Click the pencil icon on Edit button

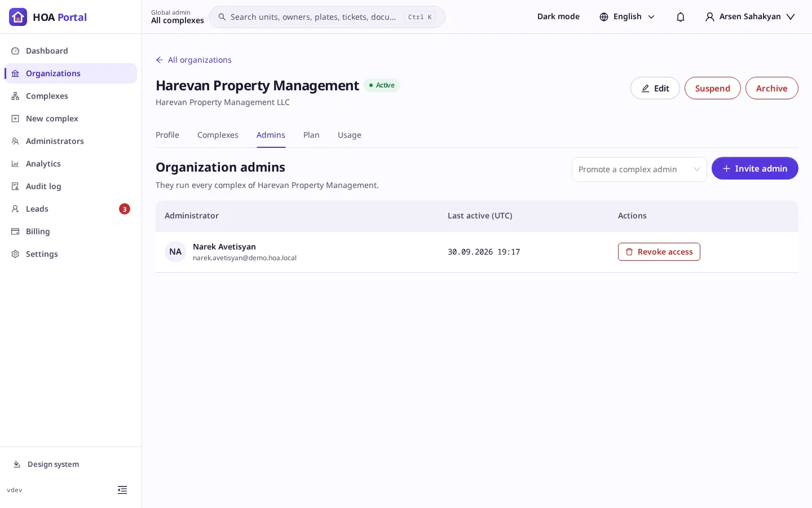pyautogui.click(x=646, y=89)
